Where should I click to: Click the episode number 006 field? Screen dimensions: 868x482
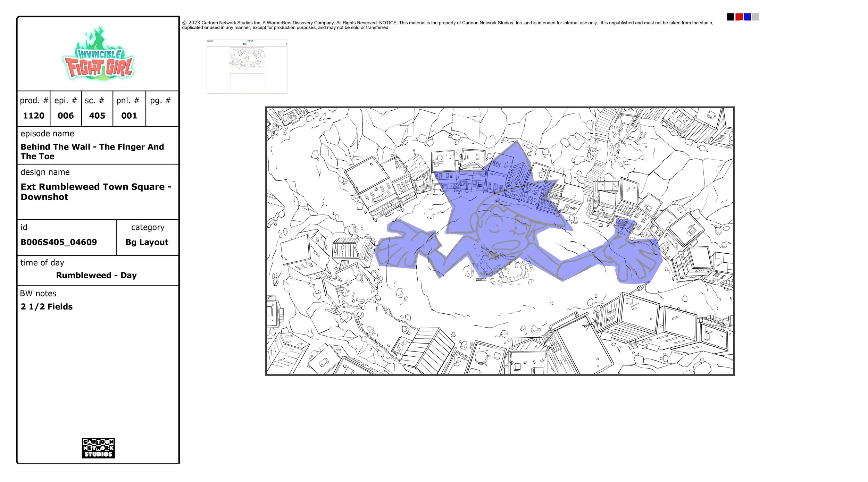tap(66, 116)
